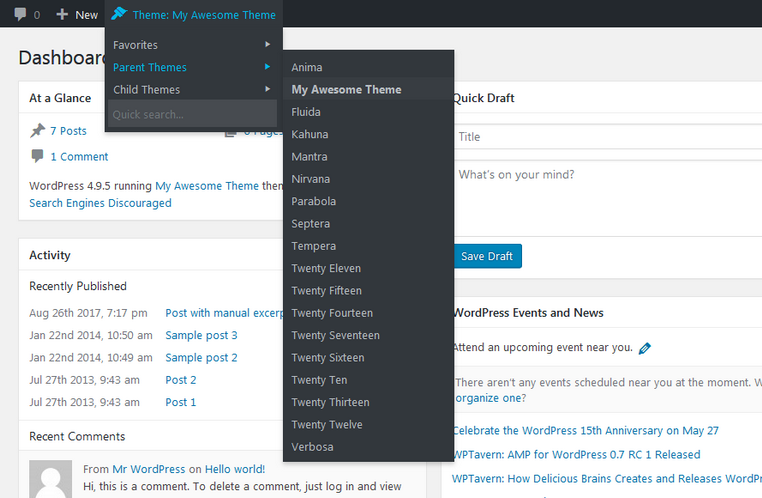Click the pushpin icon next to 7 Posts
762x498 pixels.
pos(37,130)
